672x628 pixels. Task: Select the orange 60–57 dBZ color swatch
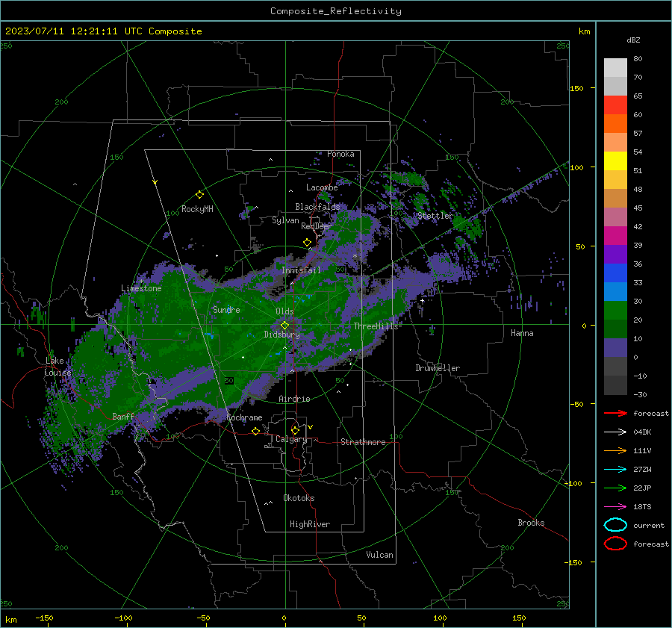(615, 123)
